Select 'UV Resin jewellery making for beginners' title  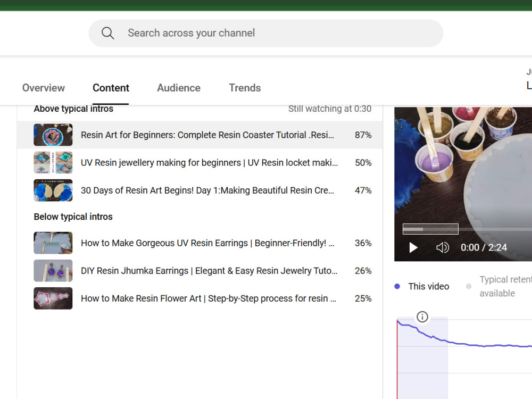point(209,163)
